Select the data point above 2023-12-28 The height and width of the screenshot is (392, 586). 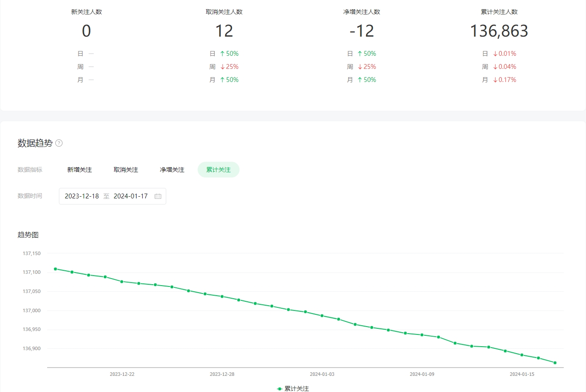(x=222, y=297)
